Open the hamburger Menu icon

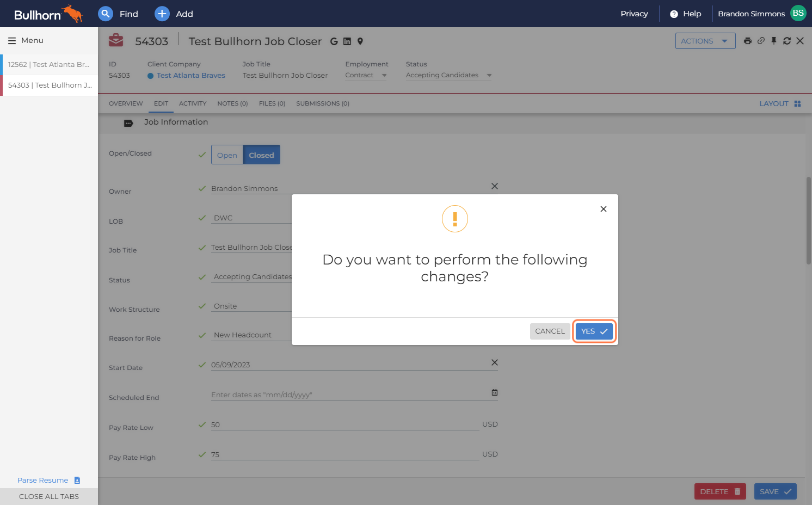click(x=12, y=41)
